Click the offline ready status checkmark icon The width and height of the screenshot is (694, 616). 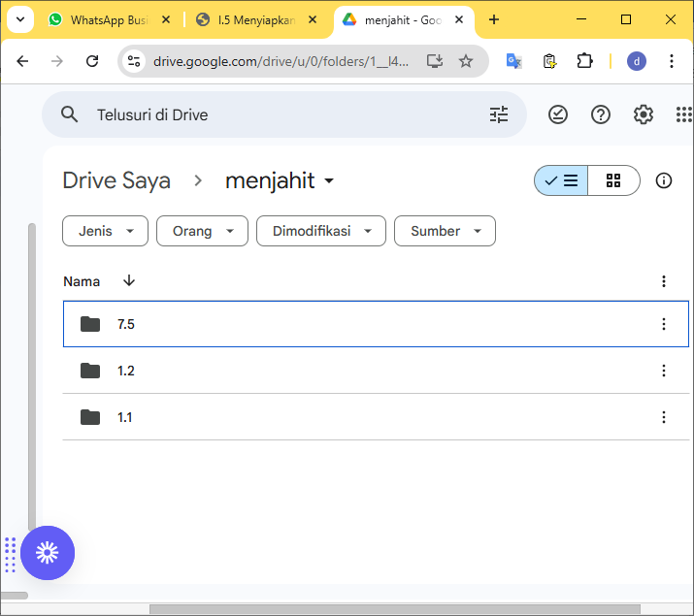coord(558,114)
